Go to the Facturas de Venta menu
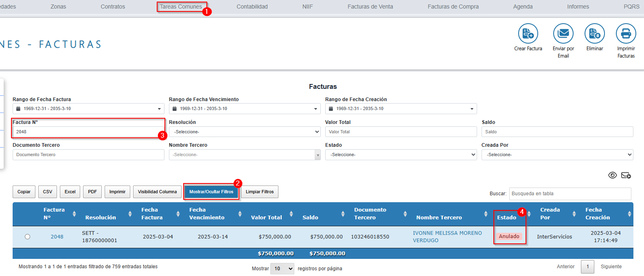Image resolution: width=644 pixels, height=276 pixels. [x=370, y=7]
